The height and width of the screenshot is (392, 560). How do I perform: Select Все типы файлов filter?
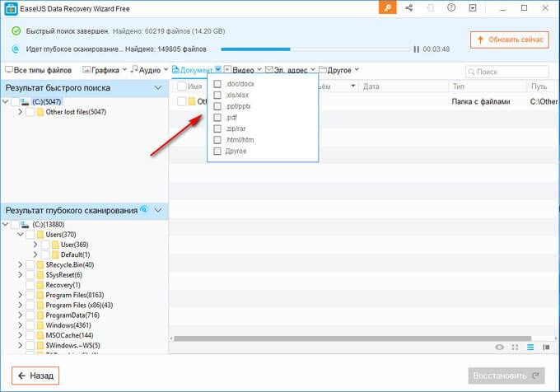pyautogui.click(x=38, y=70)
